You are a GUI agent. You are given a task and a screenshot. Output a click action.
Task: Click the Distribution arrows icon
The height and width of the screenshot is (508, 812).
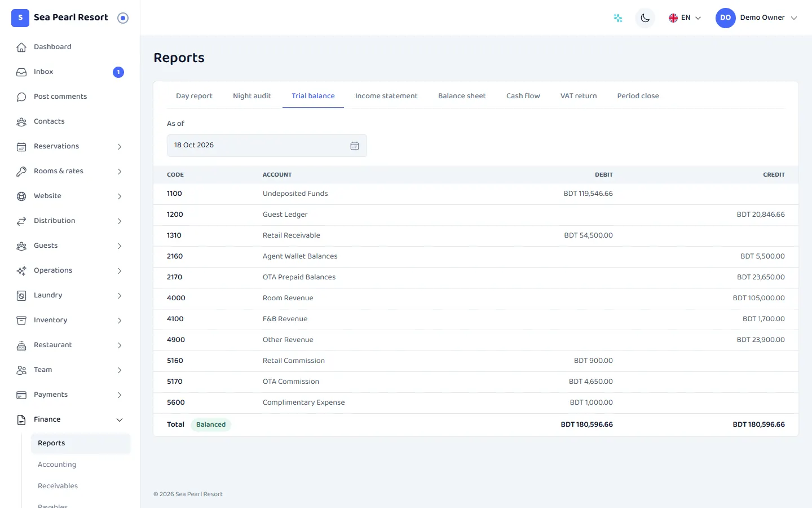tap(21, 221)
